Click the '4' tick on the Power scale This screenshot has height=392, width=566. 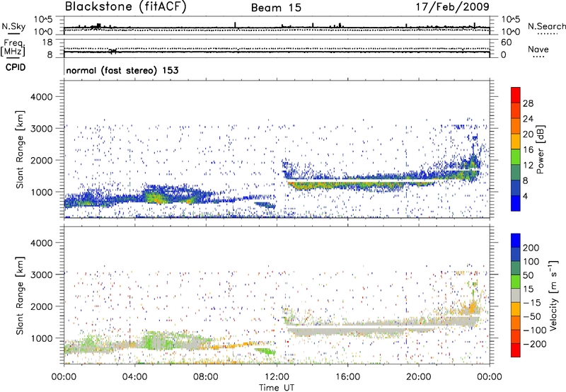point(525,196)
